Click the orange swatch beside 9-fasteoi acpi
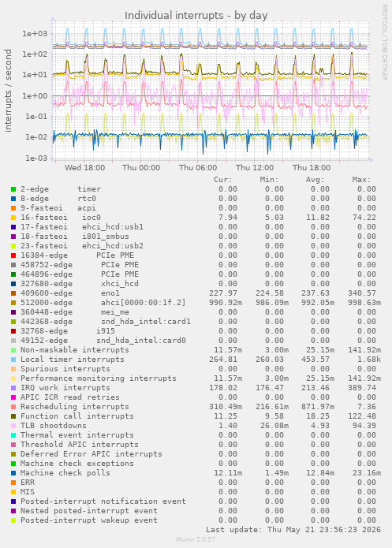This screenshot has height=548, width=392. [x=13, y=208]
